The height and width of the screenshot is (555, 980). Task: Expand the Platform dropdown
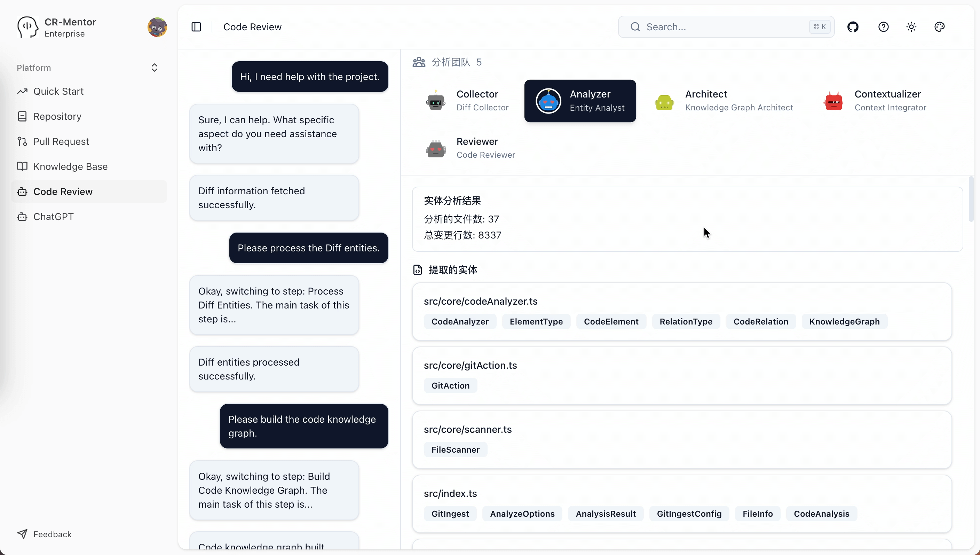pyautogui.click(x=154, y=68)
